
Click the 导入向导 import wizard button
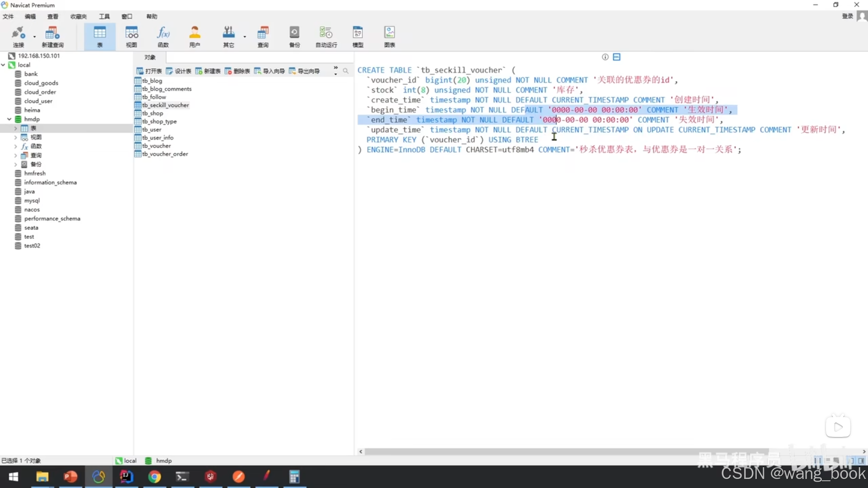[x=269, y=71]
